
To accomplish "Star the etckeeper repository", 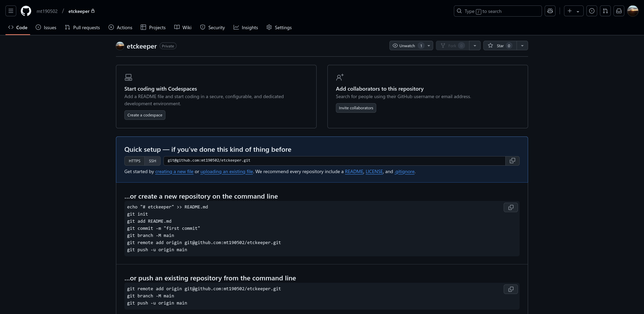I will pyautogui.click(x=500, y=46).
